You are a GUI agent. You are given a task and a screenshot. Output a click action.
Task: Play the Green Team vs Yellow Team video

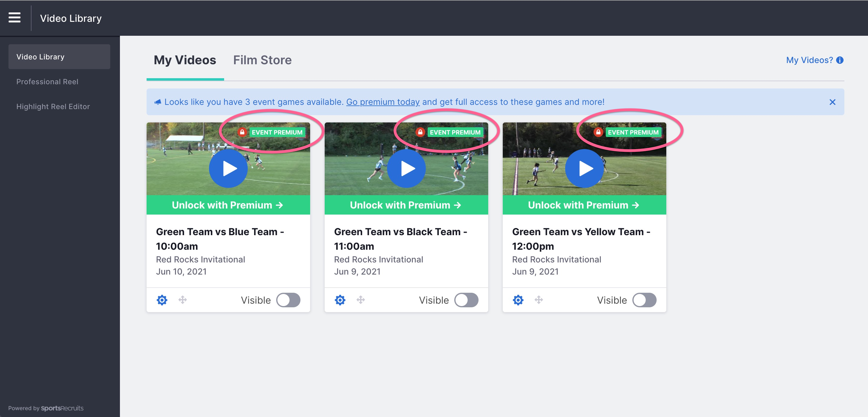[x=585, y=168]
